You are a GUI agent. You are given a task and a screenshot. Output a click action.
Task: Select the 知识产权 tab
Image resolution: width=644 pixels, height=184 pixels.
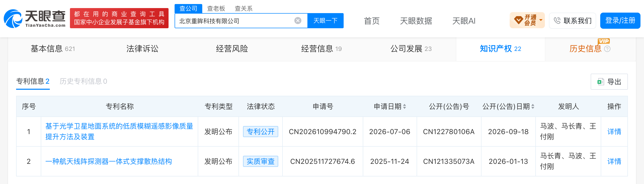tap(500, 49)
